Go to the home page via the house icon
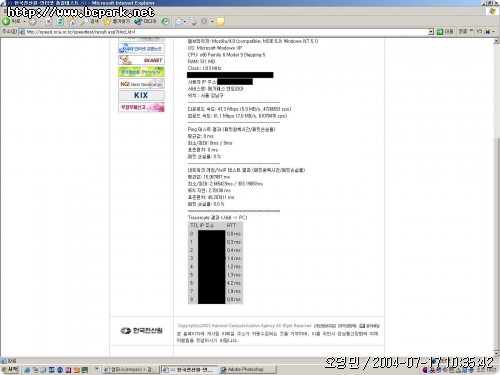 pos(71,22)
